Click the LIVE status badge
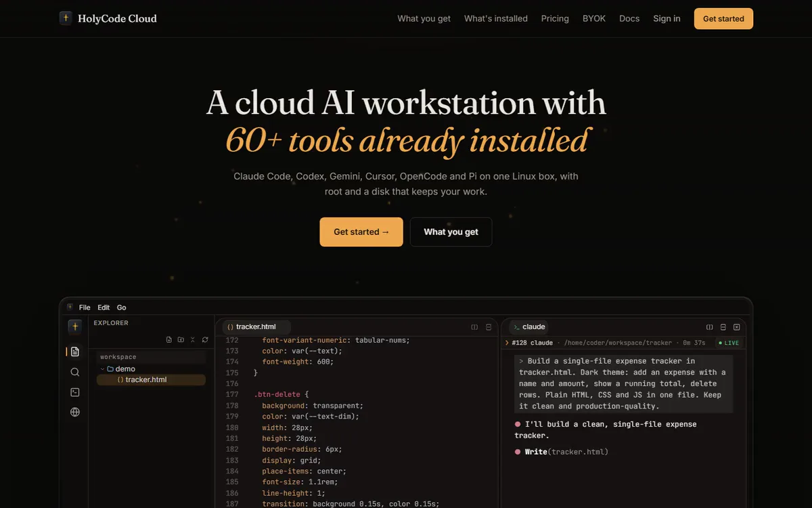 729,343
